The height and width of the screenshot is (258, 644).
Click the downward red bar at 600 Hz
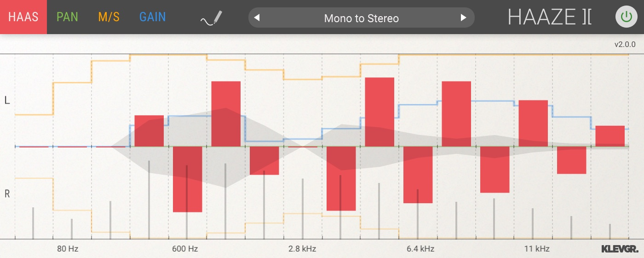(x=187, y=179)
